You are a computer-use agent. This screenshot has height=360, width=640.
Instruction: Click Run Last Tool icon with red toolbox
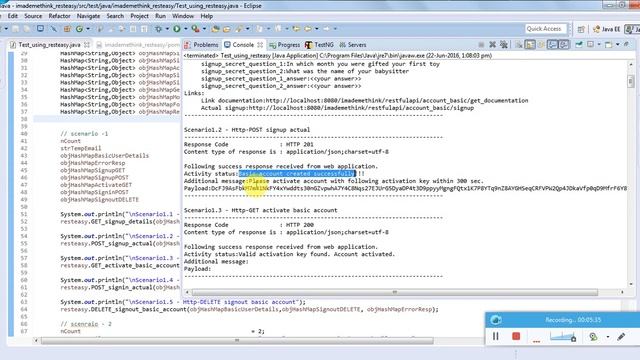tap(196, 29)
